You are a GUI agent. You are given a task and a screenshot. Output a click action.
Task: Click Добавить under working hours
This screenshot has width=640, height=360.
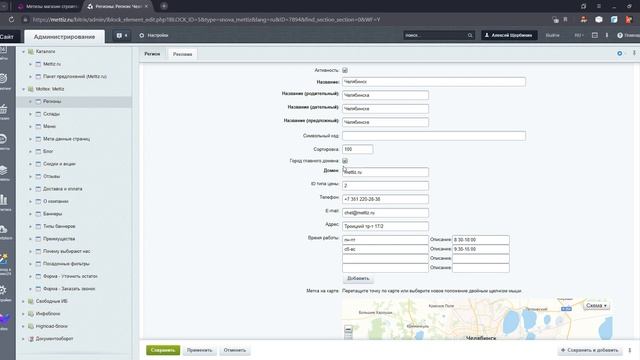point(358,278)
